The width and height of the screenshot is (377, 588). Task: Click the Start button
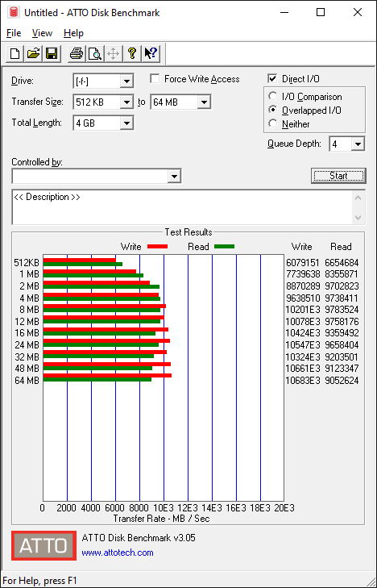(x=338, y=176)
